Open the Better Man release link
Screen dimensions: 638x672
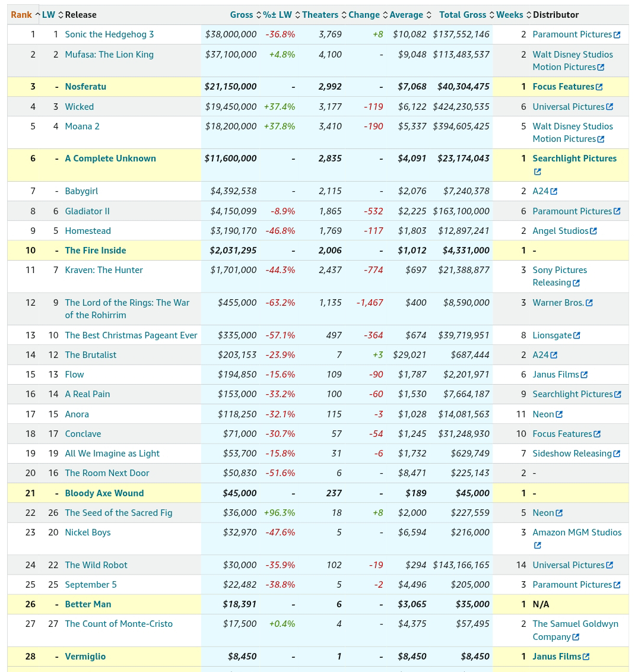pyautogui.click(x=88, y=605)
